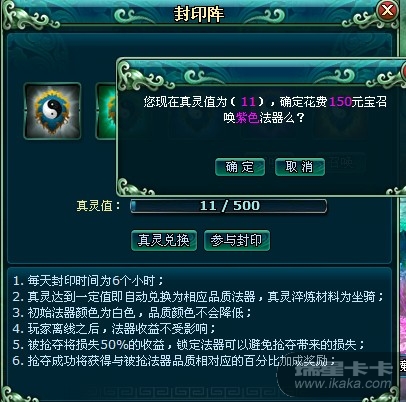Open the www.ikaka.com watermark link
The image size is (406, 402).
[343, 383]
